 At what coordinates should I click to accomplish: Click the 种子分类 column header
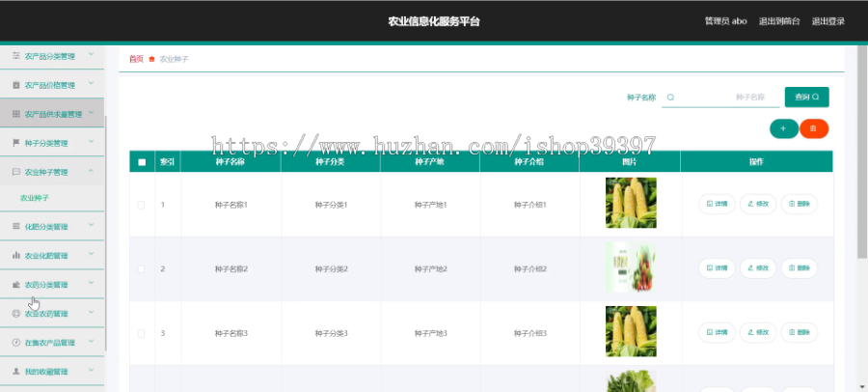point(331,162)
